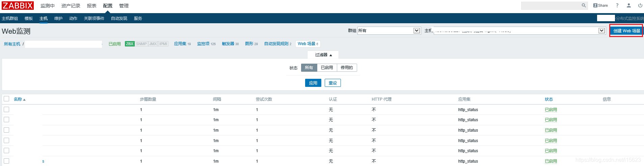Tick the last row checkbox
This screenshot has width=644, height=166.
pyautogui.click(x=6, y=161)
